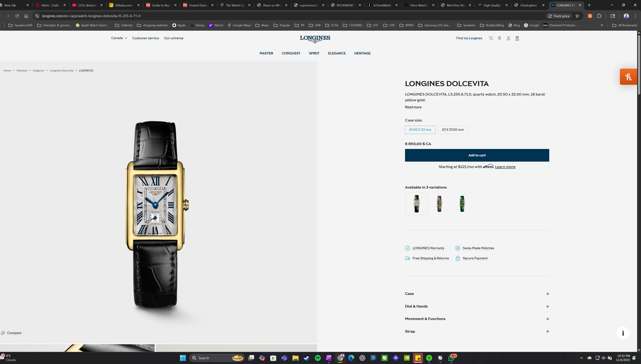641x364 pixels.
Task: Click Find my Longines link
Action: [x=469, y=38]
